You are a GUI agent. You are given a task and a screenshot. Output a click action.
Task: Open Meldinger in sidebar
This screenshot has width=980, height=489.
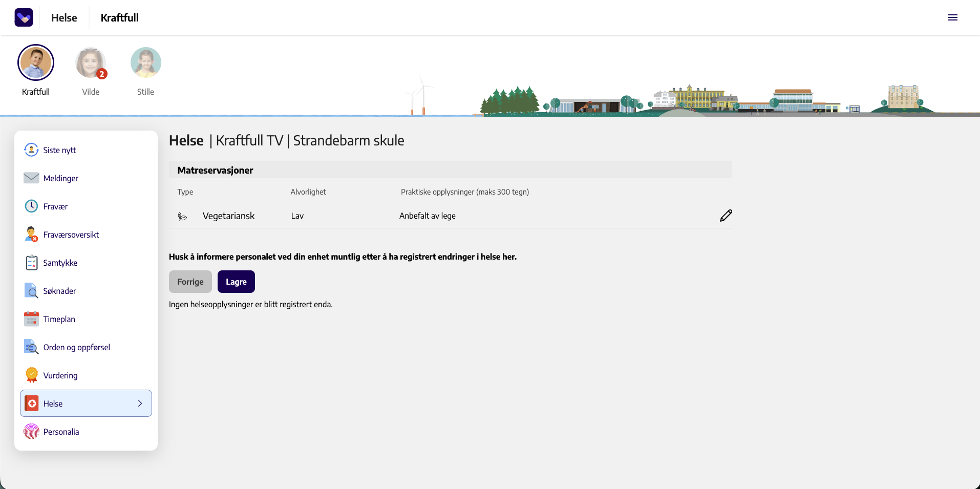click(86, 178)
